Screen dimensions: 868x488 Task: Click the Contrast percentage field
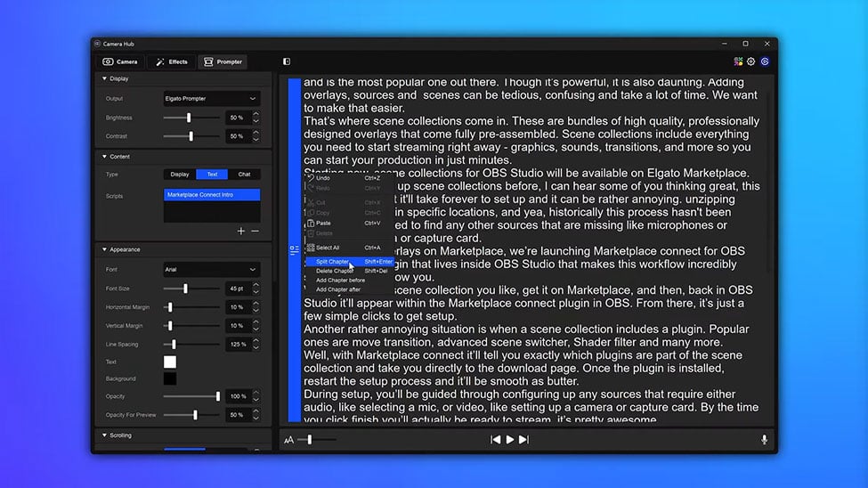click(237, 136)
